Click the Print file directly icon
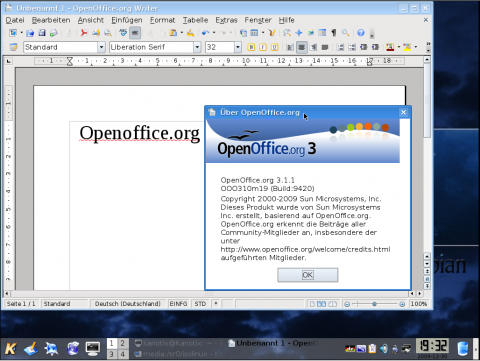Screen dimensions: 480x361 point(96,33)
